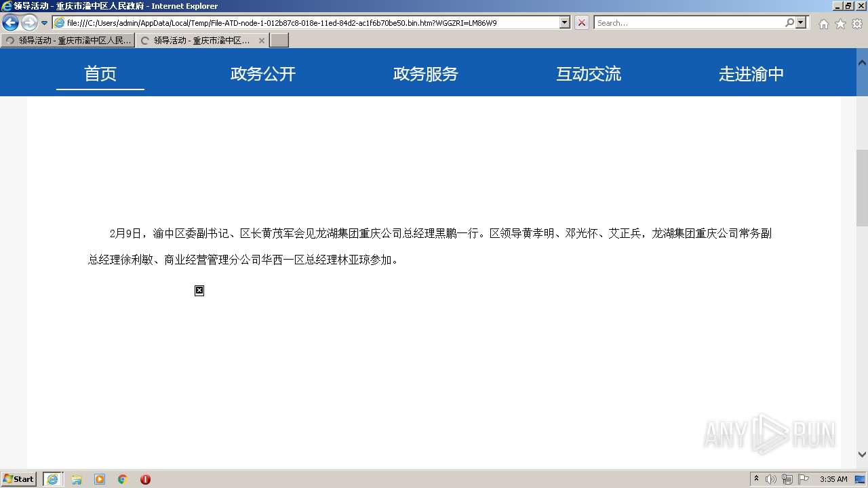
Task: Open the 走进渝中 navigation item
Action: [x=751, y=73]
